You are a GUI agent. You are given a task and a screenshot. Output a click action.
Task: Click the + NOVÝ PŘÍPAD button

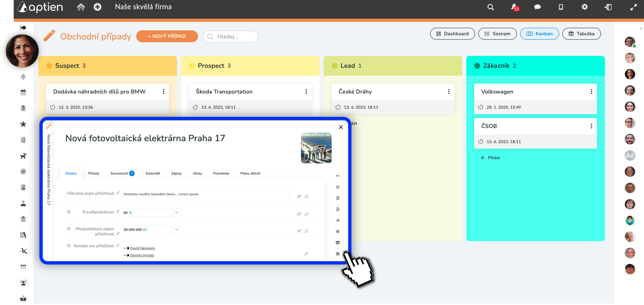pos(167,36)
